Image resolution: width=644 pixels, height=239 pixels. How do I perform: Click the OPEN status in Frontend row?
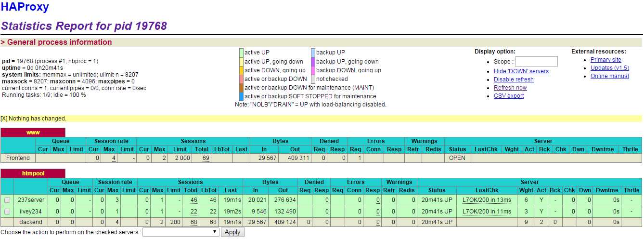[x=457, y=158]
